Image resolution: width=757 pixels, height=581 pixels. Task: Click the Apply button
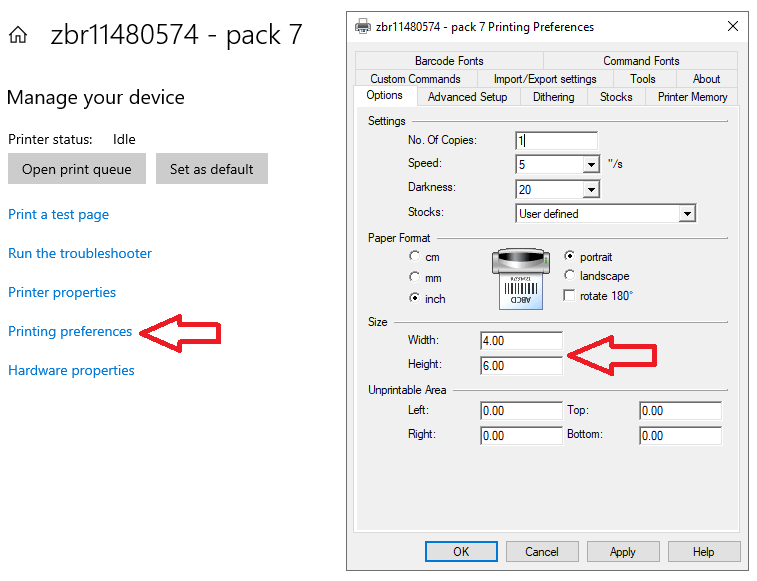622,552
